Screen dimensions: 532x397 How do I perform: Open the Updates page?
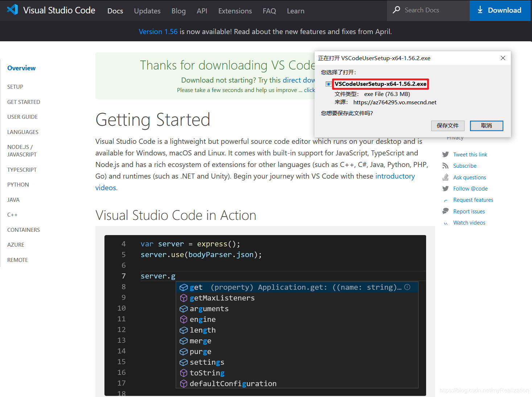(147, 11)
